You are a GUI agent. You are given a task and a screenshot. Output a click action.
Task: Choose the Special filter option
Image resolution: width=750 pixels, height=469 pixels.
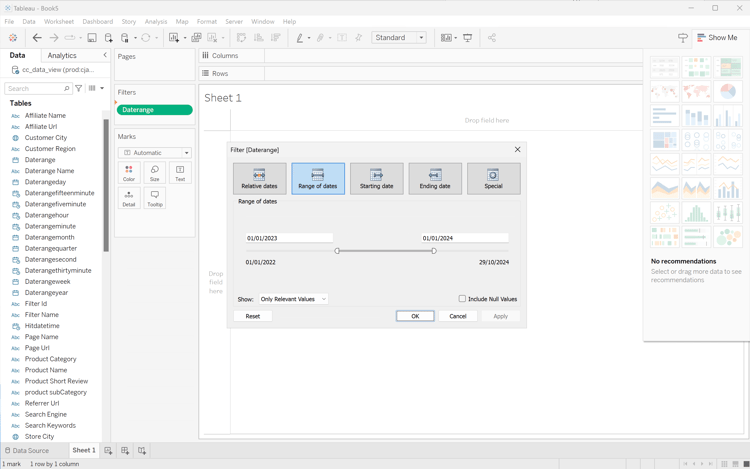tap(493, 178)
